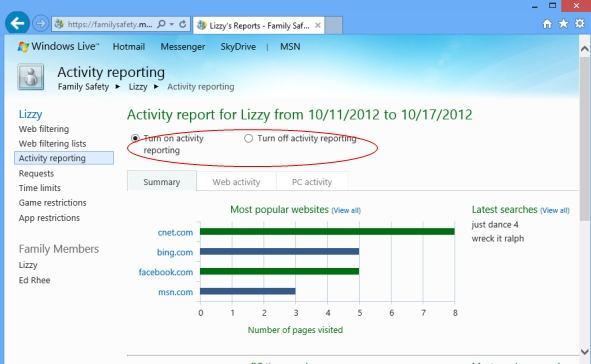
Task: Open a new blank browser tab
Action: [334, 25]
